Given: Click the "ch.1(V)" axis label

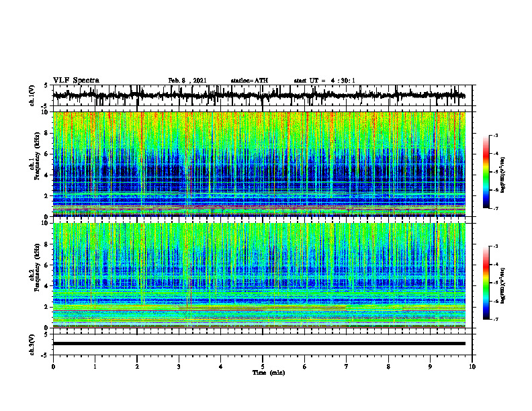Looking at the screenshot, I should 32,95.
